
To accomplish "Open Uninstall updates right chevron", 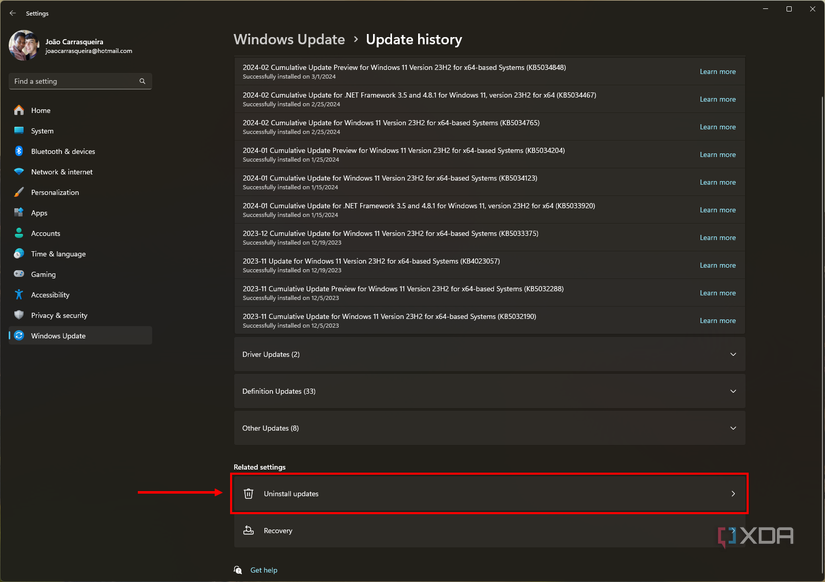I will (732, 494).
